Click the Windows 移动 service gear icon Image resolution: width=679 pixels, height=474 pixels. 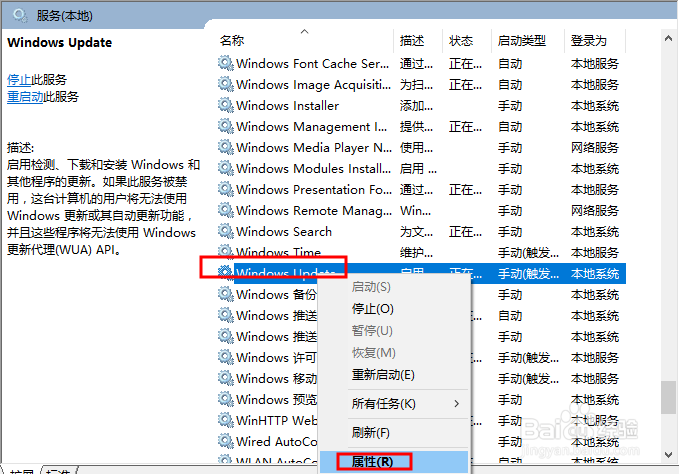pos(226,378)
